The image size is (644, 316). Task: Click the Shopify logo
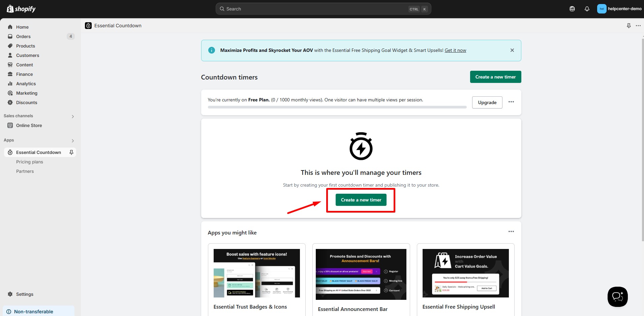pos(21,9)
